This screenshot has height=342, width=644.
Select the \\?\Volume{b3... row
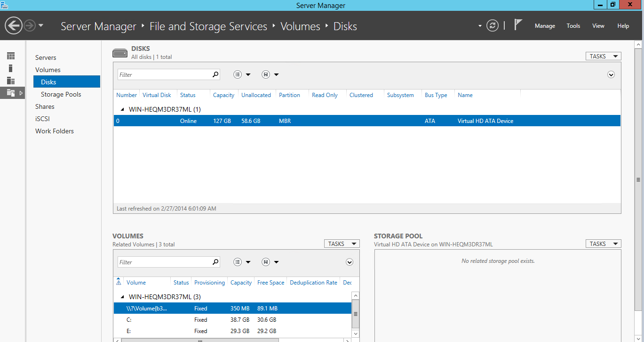(232, 309)
